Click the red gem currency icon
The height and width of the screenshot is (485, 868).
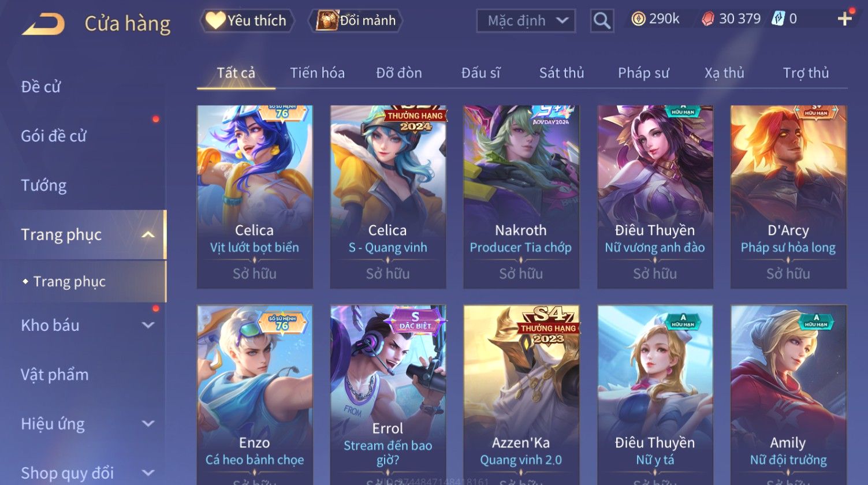pyautogui.click(x=708, y=20)
